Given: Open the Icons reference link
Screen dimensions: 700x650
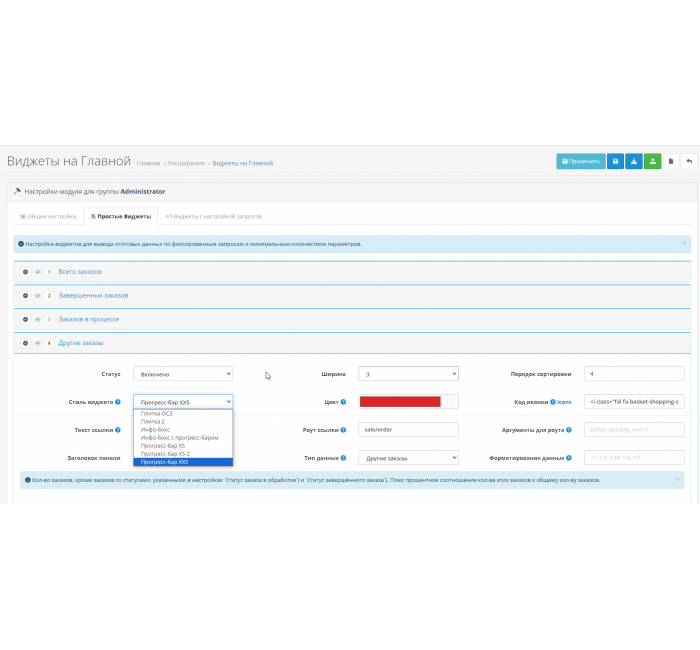Looking at the screenshot, I should coord(564,402).
